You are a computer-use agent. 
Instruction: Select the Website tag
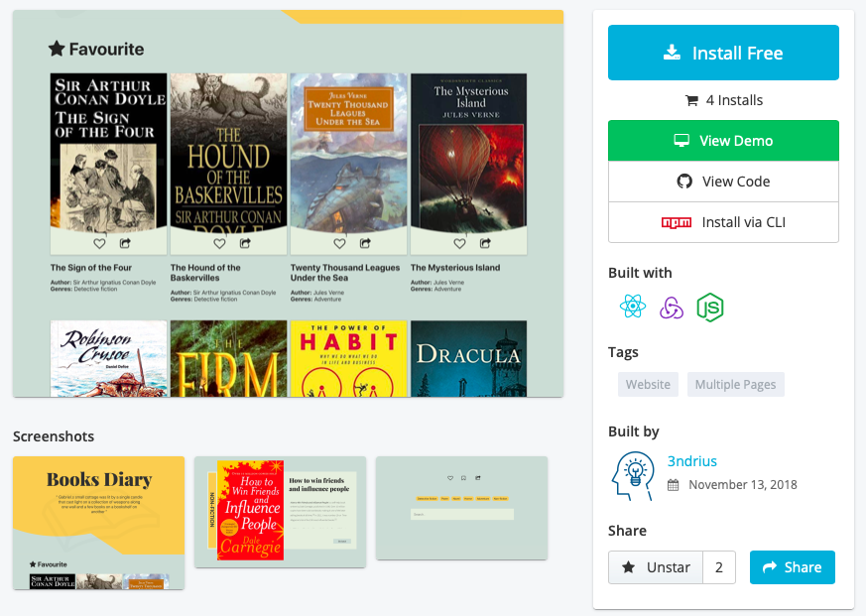pyautogui.click(x=648, y=384)
